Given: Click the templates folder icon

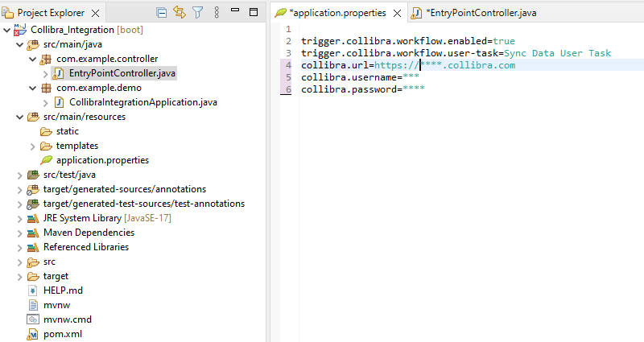Looking at the screenshot, I should tap(46, 146).
